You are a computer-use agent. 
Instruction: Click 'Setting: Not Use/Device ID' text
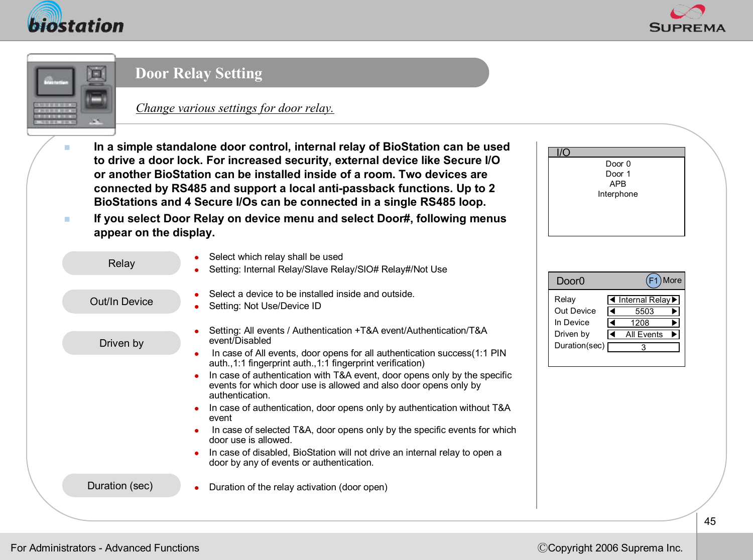point(265,306)
